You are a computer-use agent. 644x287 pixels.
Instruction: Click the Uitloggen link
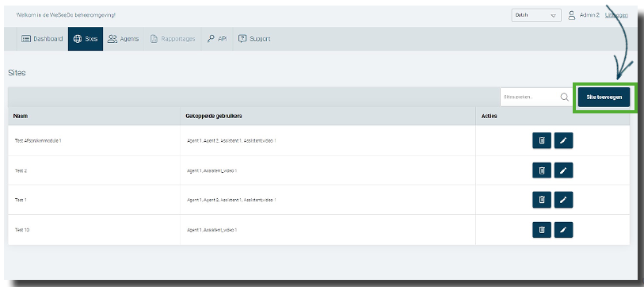point(616,15)
